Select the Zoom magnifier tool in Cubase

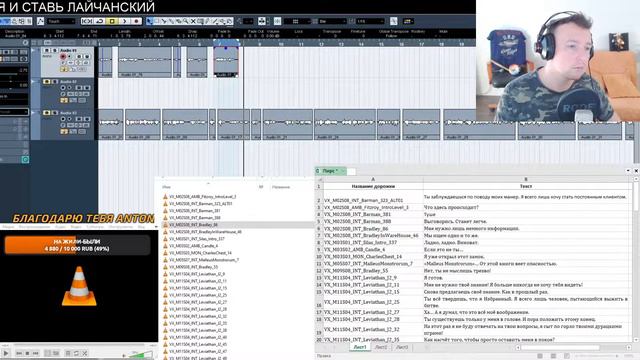pyautogui.click(x=186, y=21)
